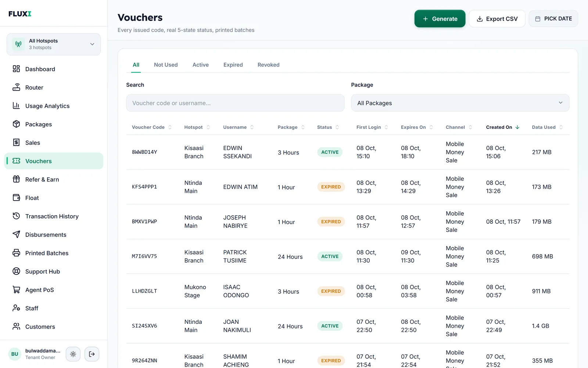Image resolution: width=588 pixels, height=368 pixels.
Task: Click the Router icon in the sidebar
Action: click(x=16, y=87)
